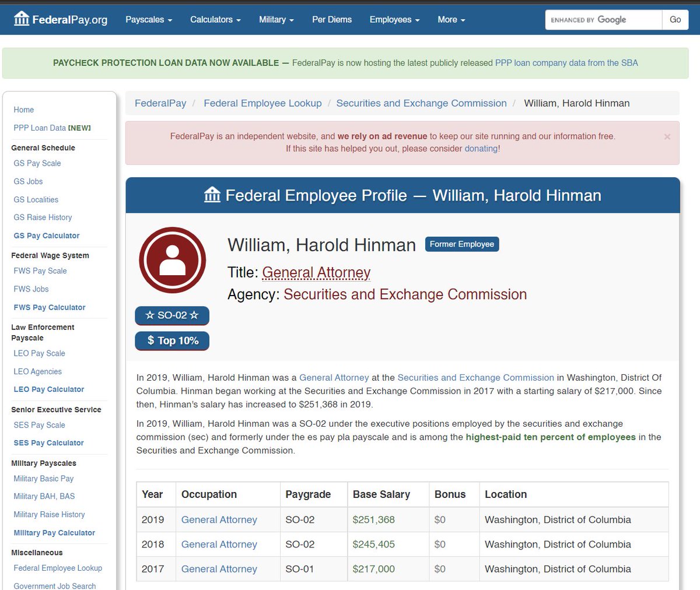Open GS Pay Calculator sidebar link
The width and height of the screenshot is (700, 590).
[x=47, y=236]
